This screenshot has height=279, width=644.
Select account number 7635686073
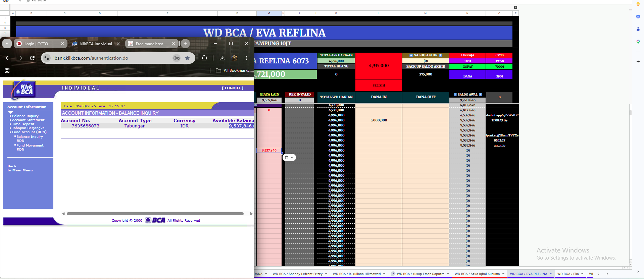(x=85, y=126)
